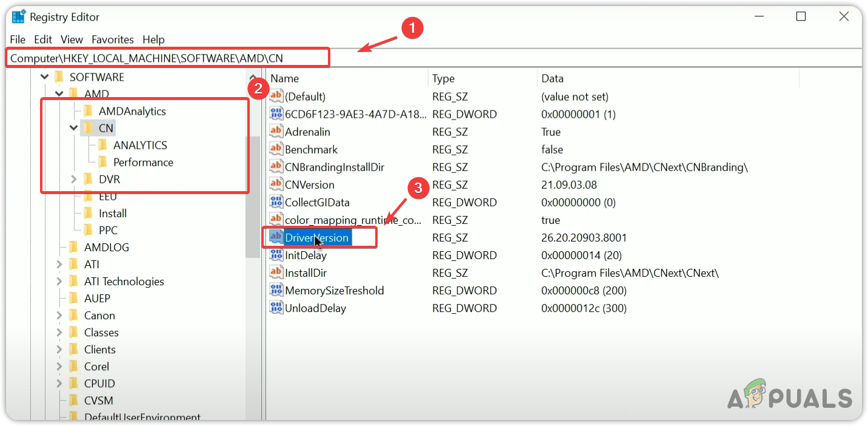
Task: Click the UnloadDelay DWORD value icon
Action: [x=276, y=308]
